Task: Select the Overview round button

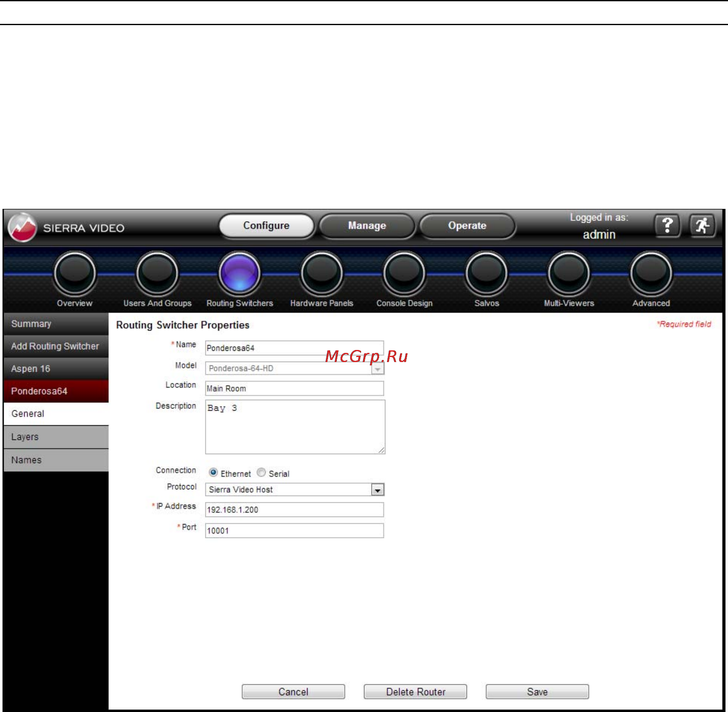Action: click(x=75, y=273)
